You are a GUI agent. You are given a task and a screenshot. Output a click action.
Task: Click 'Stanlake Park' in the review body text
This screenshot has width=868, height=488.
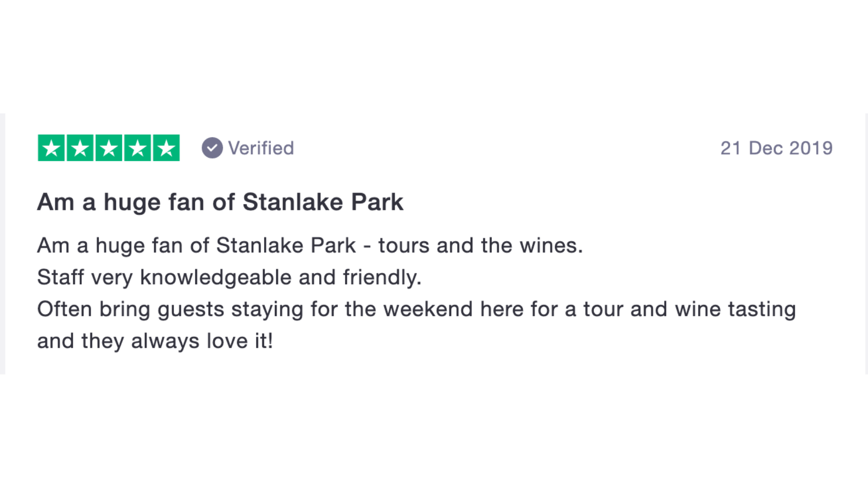[286, 245]
